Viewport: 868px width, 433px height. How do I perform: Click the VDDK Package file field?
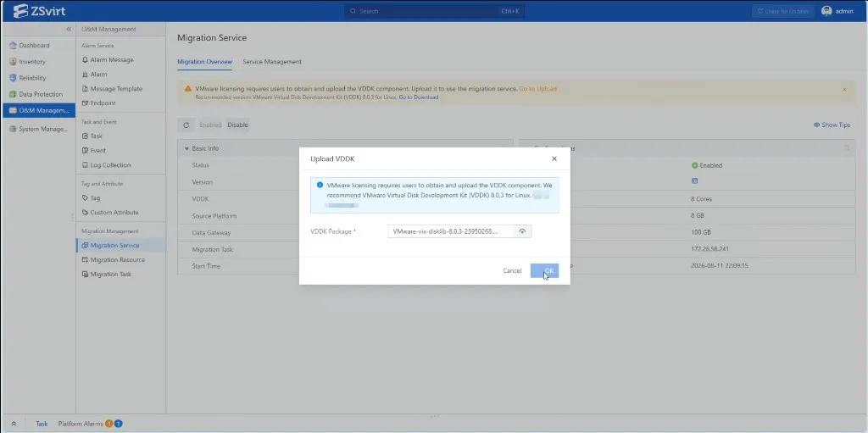451,231
